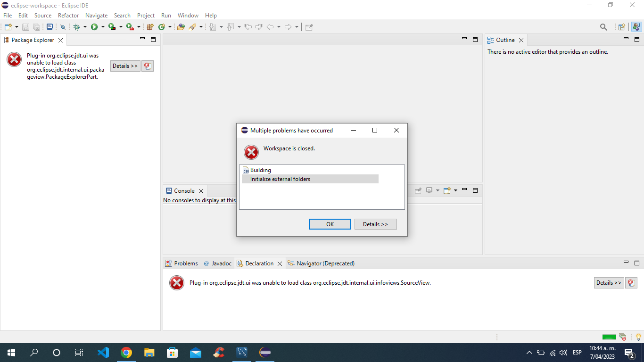Click the New Java Package icon
Image resolution: width=644 pixels, height=362 pixels.
point(150,27)
